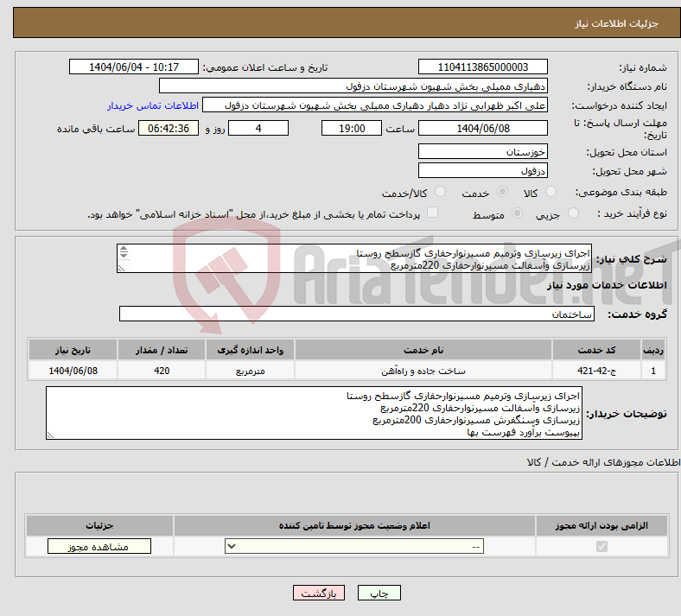
Task: Click the نام خدمت column header
Action: tap(423, 350)
